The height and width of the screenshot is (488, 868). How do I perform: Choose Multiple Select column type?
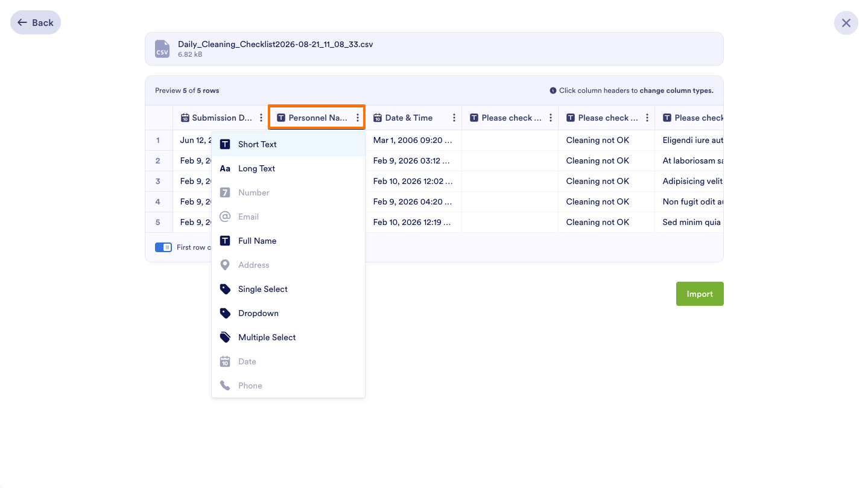tap(288, 337)
